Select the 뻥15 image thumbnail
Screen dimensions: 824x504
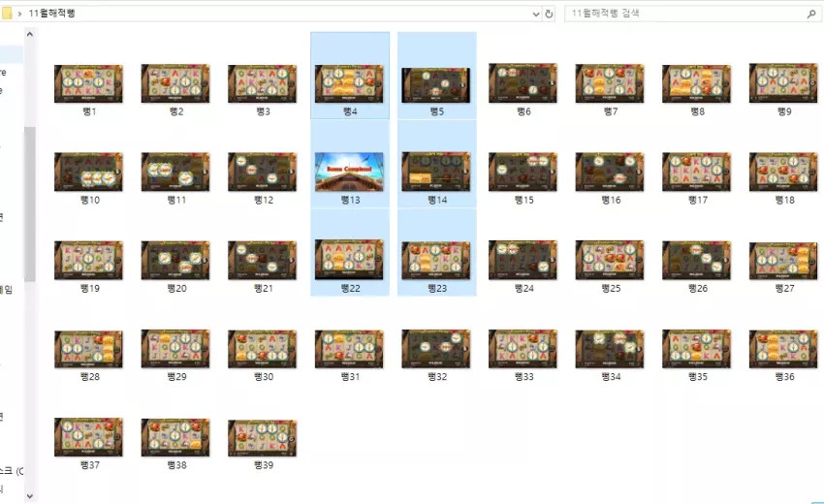[523, 172]
